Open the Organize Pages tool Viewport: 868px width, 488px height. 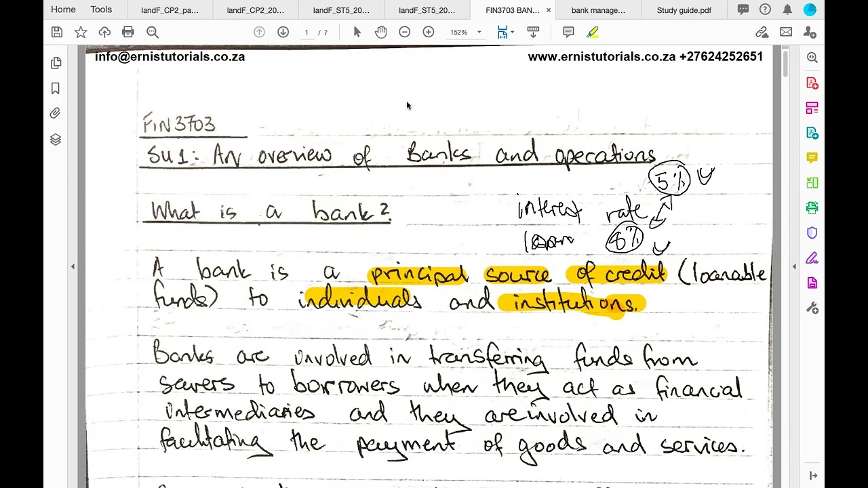coord(812,108)
